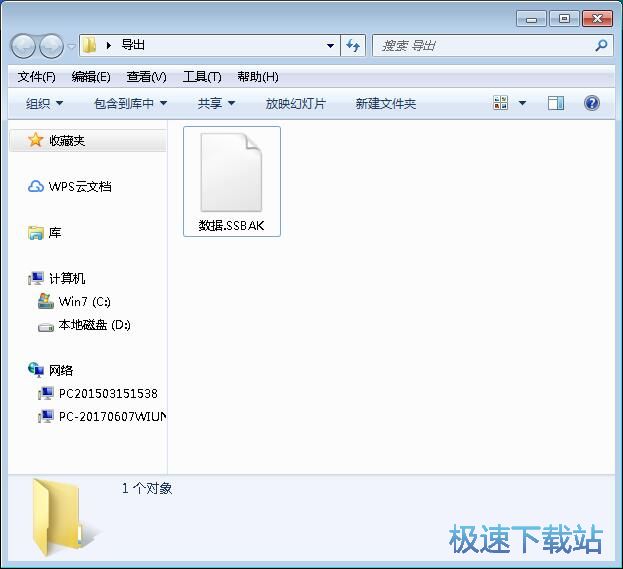Screen dimensions: 623x569
Task: Select the 导出 path segment
Action: pyautogui.click(x=133, y=45)
